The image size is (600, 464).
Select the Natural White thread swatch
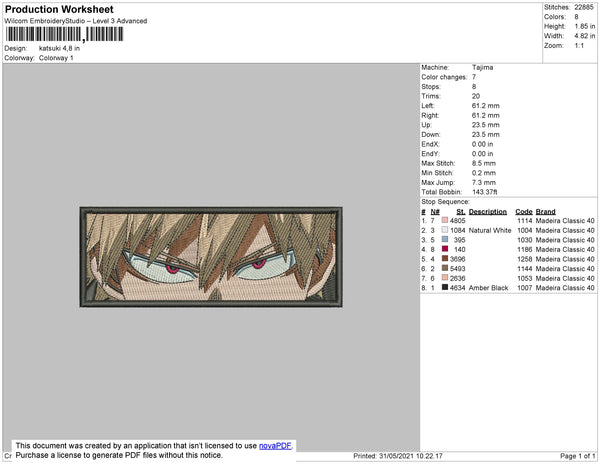pos(445,230)
